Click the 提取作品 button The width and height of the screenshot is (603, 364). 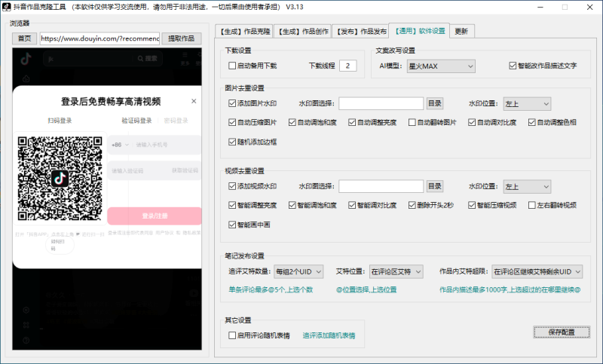pyautogui.click(x=182, y=38)
